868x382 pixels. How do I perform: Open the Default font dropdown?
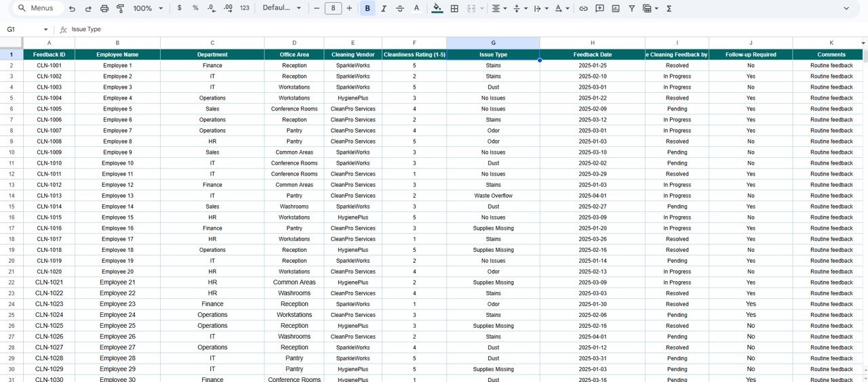tap(282, 9)
